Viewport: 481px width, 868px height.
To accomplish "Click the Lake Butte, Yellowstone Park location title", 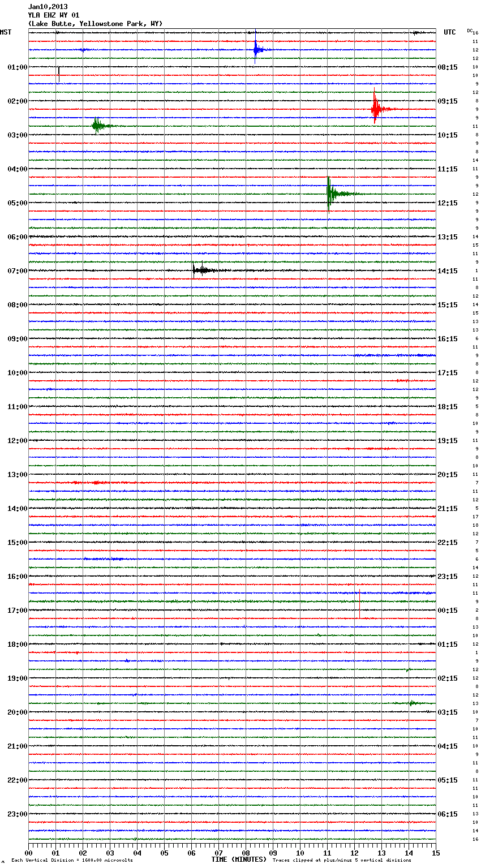I will coord(95,24).
